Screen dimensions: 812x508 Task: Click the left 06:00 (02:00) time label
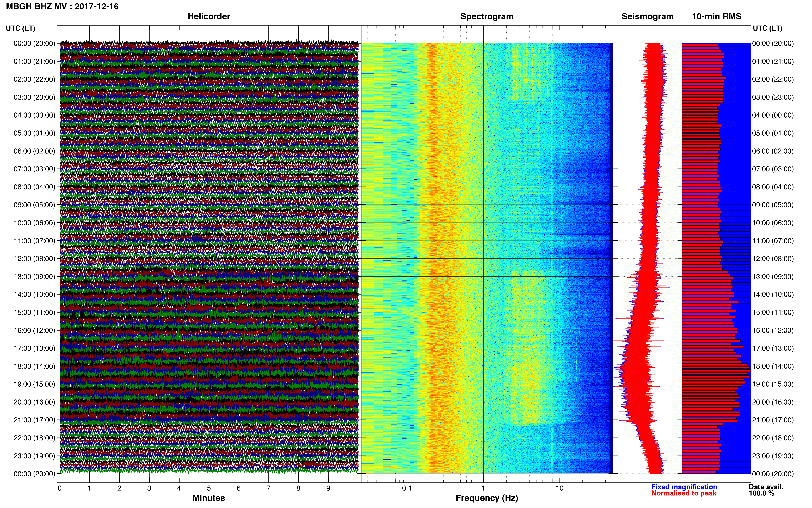pyautogui.click(x=34, y=151)
